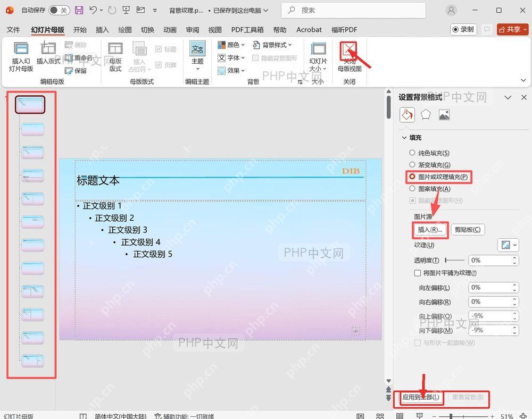Viewport: 532px width, 419px height.
Task: Increase Offset right (向右偏移) spinner up
Action: tap(514, 299)
